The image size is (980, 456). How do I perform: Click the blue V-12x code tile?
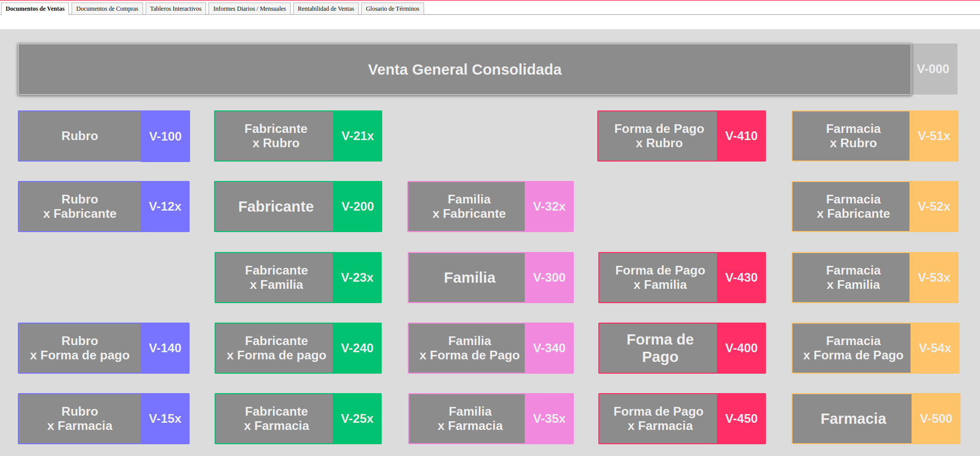pos(165,207)
